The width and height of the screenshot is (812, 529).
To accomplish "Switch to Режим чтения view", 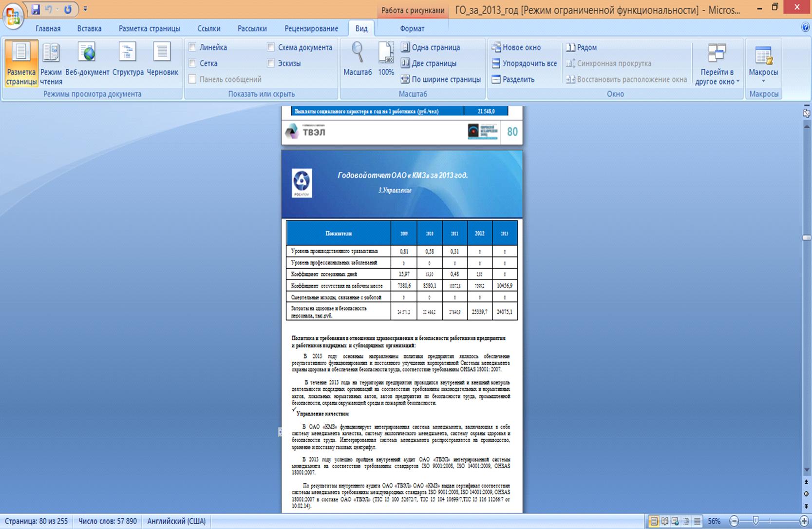I will point(51,64).
